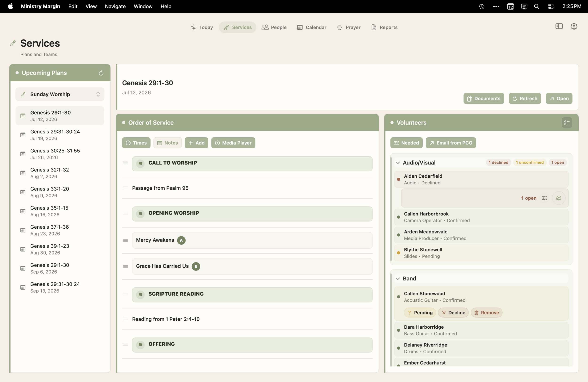Screen dimensions: 588x382
Task: Click the drag handle beside Passage from Psalm 95
Action: 126,188
